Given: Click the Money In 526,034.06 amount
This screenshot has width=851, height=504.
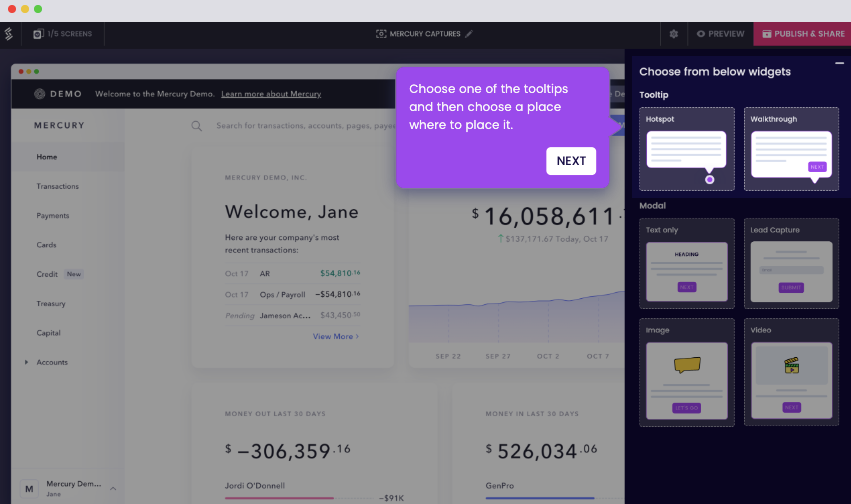Looking at the screenshot, I should click(541, 451).
